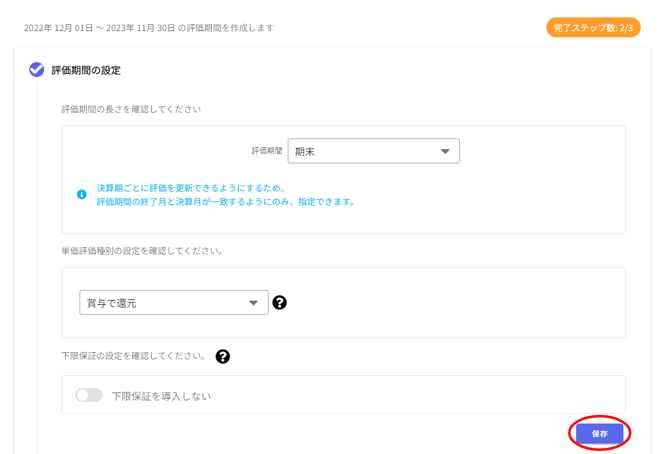Click the 決算期ごとに評価を更新 info text line
This screenshot has width=670, height=454.
point(191,188)
